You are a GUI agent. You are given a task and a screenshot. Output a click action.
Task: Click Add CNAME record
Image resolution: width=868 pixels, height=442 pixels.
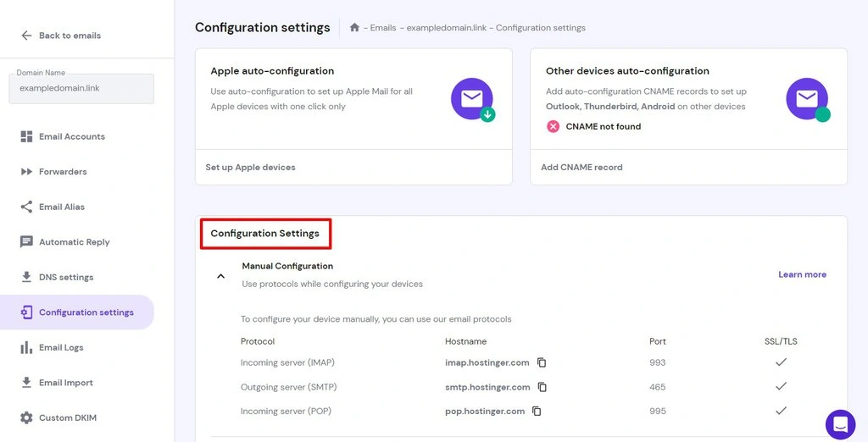click(581, 167)
